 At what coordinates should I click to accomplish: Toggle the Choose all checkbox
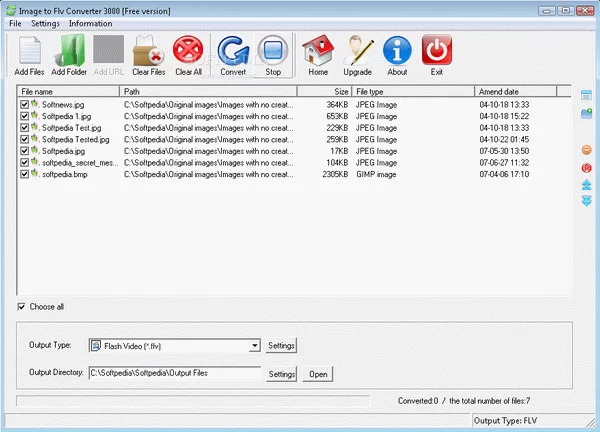tap(21, 306)
